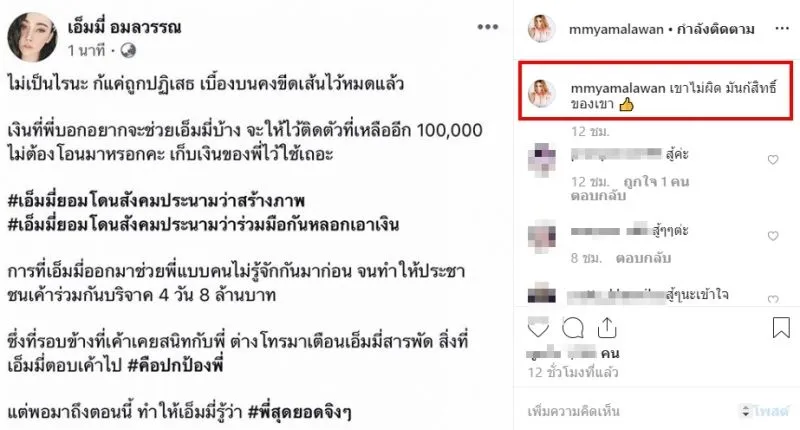Open the mmyamalawan avatar in the Instagram header
Image resolution: width=800 pixels, height=430 pixels.
pyautogui.click(x=541, y=29)
